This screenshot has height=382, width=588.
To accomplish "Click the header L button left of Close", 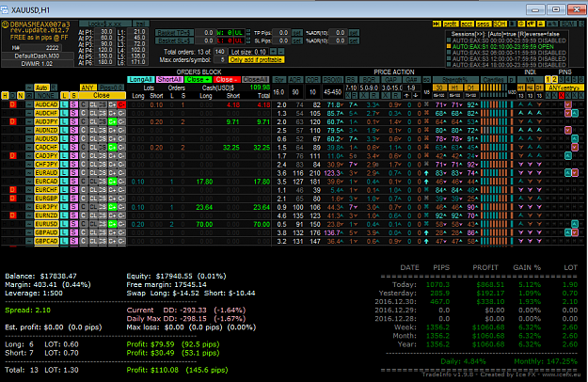I will click(x=65, y=96).
